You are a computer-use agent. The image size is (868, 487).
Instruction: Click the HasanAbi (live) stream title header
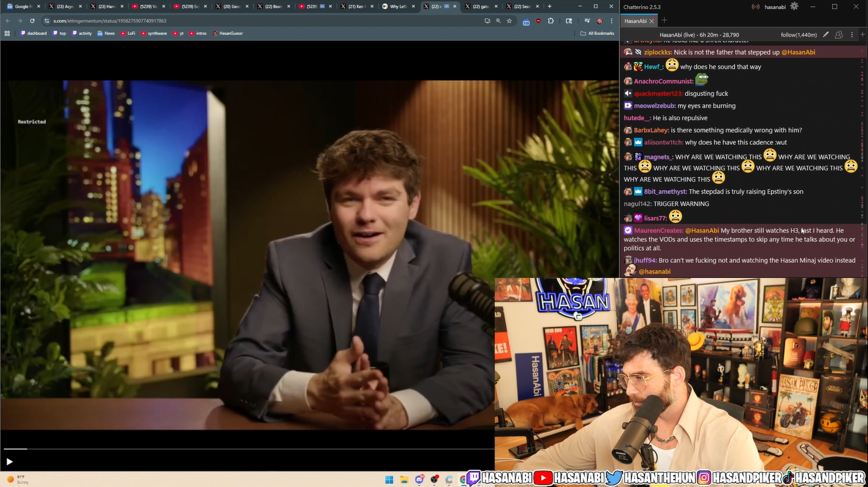[699, 35]
